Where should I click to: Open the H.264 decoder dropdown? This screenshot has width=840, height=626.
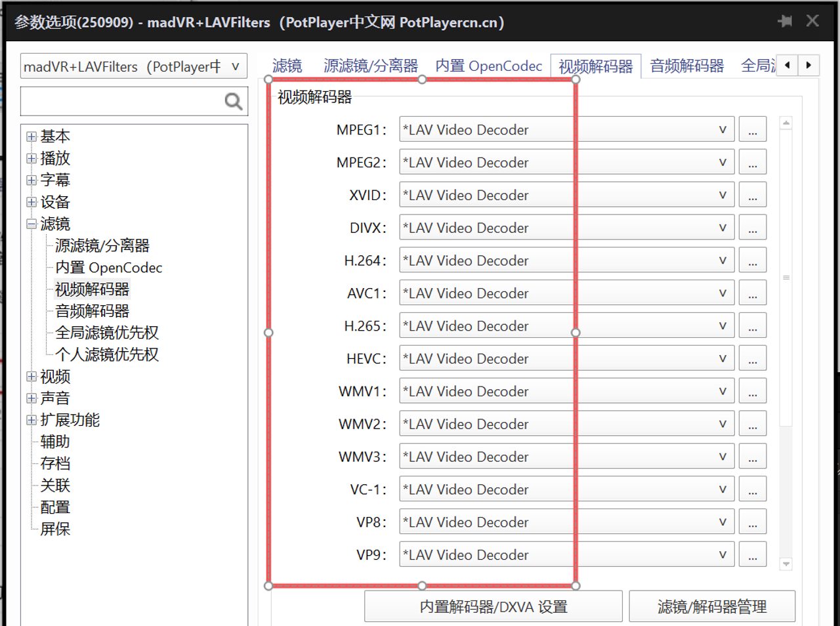click(x=567, y=261)
